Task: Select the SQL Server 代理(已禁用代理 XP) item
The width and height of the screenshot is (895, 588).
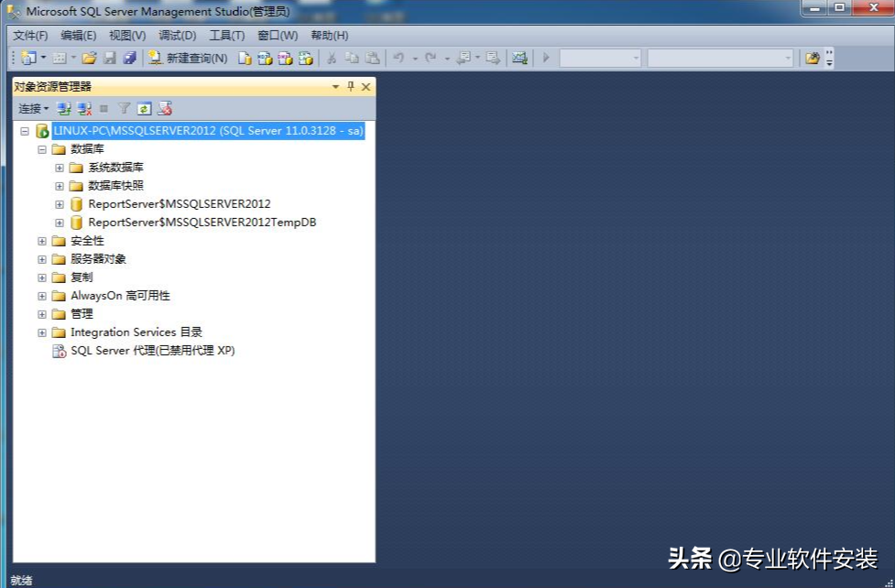Action: click(x=152, y=351)
